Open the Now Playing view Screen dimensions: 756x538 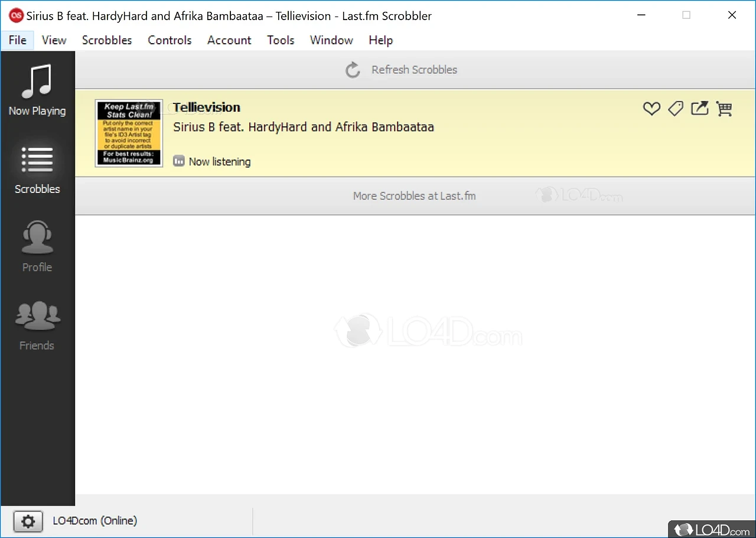[x=37, y=90]
